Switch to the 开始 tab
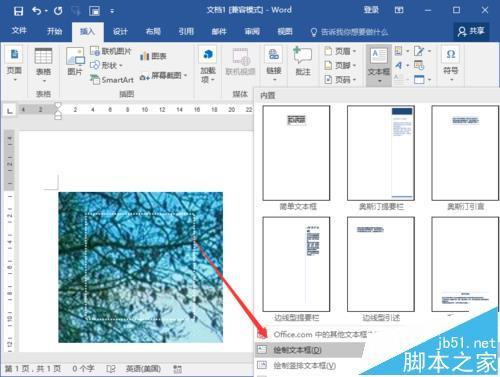The image size is (500, 377). [x=54, y=31]
